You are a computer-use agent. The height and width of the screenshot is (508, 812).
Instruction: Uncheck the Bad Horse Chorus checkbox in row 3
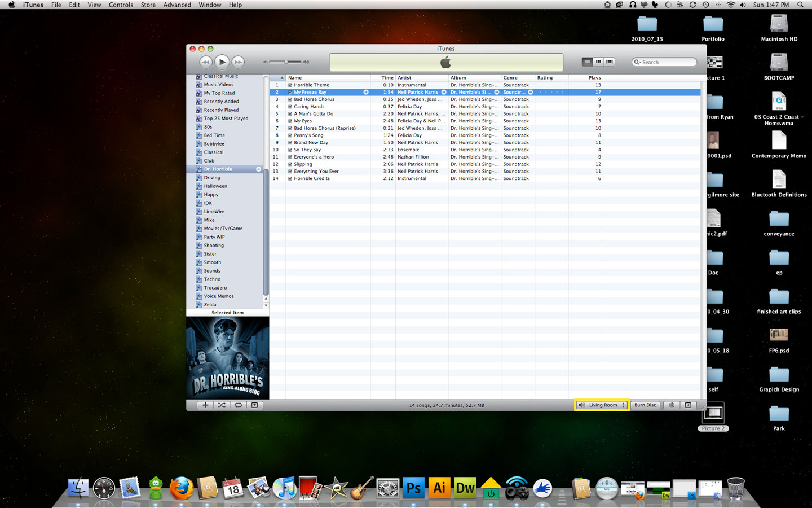pos(290,99)
